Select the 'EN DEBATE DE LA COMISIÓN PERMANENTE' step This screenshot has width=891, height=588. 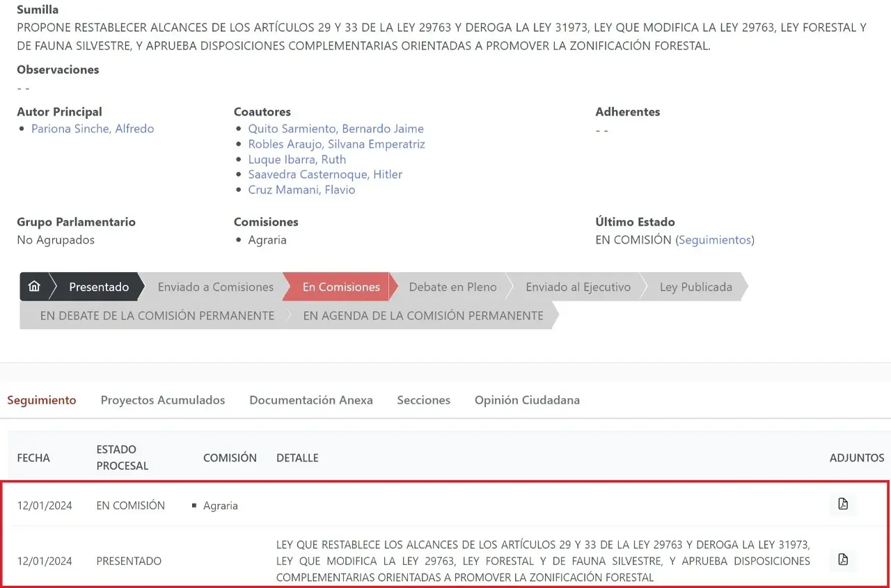point(157,315)
